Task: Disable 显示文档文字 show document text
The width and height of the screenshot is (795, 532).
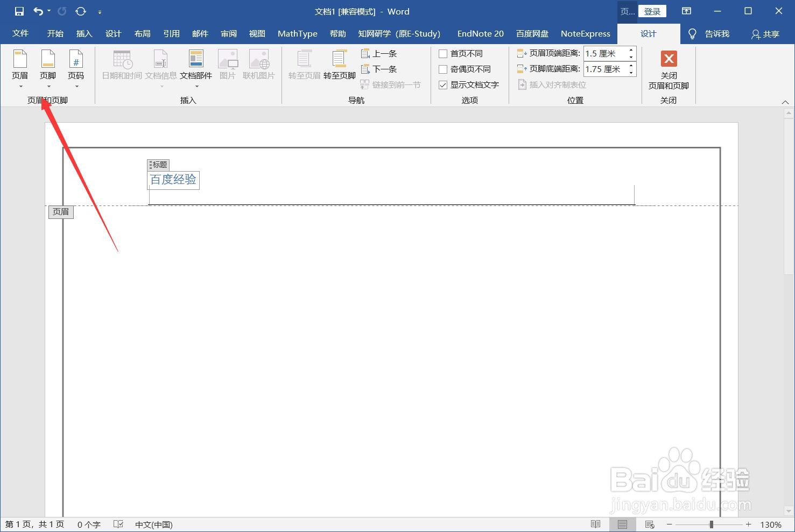Action: pos(443,84)
